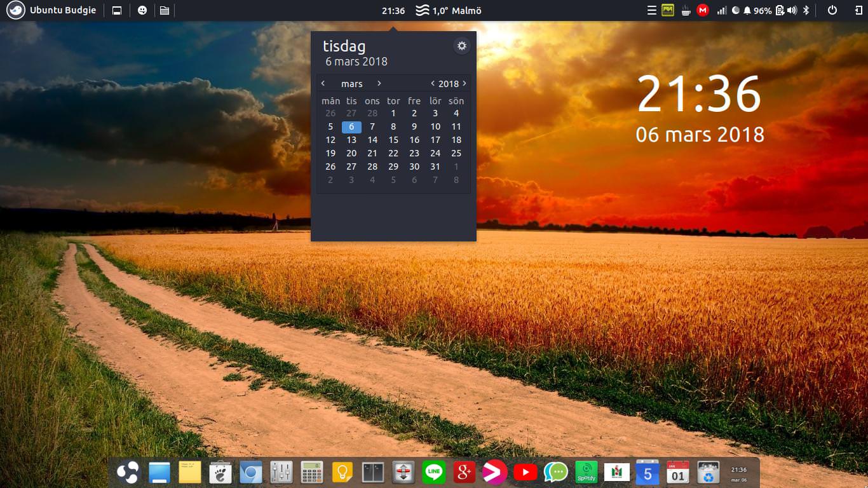Launch YouTube from the dock
Screen dimensions: 868x488
click(x=525, y=472)
